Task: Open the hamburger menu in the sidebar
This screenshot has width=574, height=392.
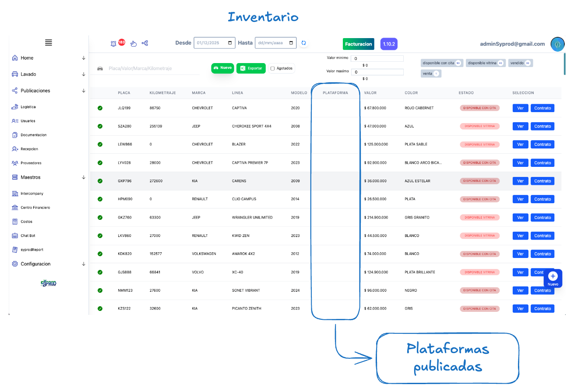Action: point(49,42)
